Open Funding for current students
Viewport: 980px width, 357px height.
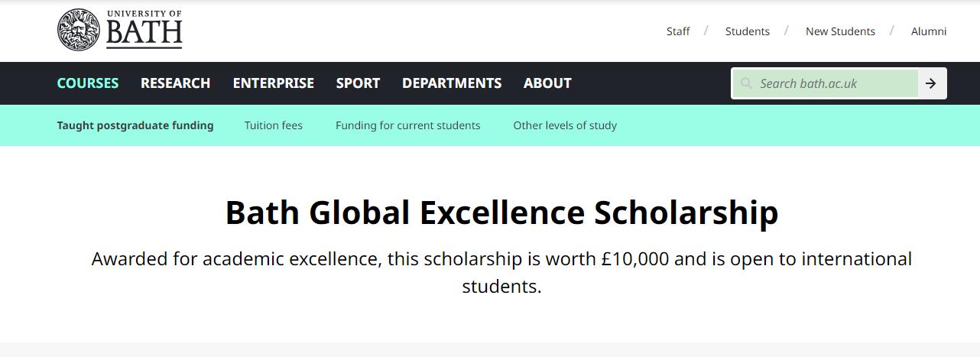click(x=407, y=125)
